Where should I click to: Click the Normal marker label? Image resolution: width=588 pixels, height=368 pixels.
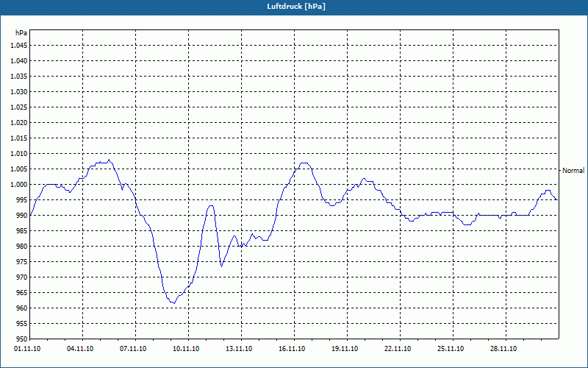(x=573, y=171)
